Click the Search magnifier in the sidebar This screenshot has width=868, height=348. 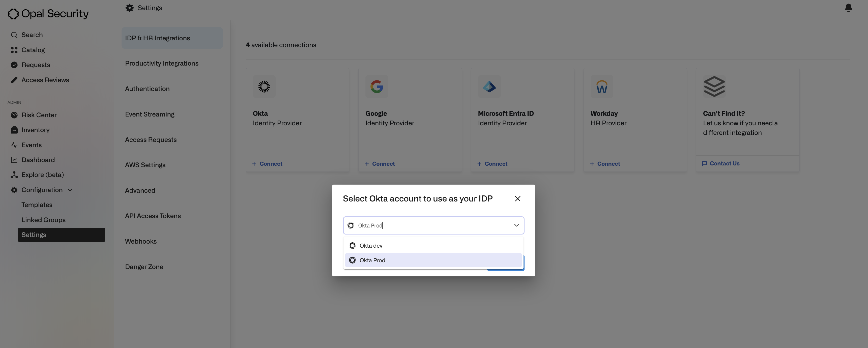click(14, 35)
